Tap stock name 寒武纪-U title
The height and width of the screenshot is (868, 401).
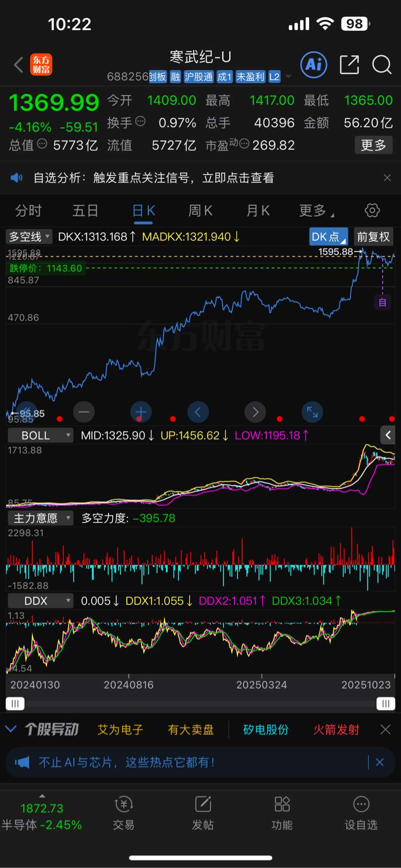pyautogui.click(x=200, y=56)
